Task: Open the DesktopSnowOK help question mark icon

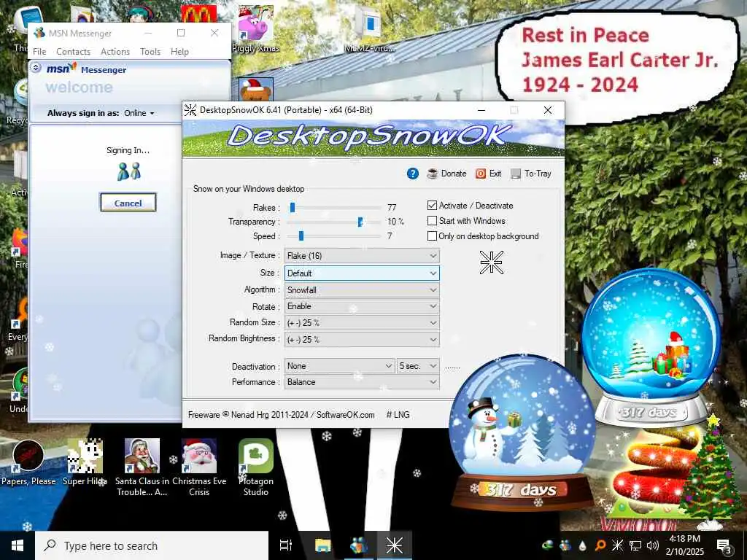Action: pyautogui.click(x=413, y=174)
